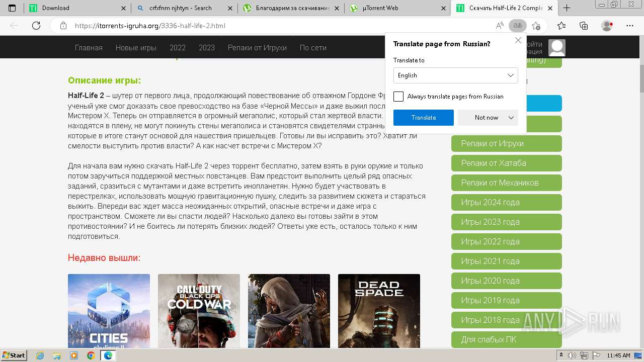Click the blue Translate button
Image resolution: width=644 pixels, height=362 pixels.
pos(424,118)
